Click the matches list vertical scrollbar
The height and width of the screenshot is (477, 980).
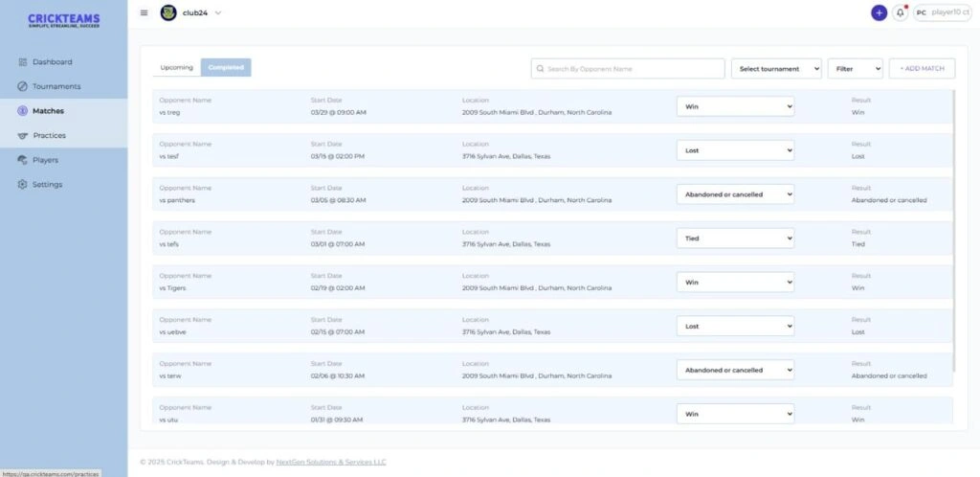coord(952,230)
